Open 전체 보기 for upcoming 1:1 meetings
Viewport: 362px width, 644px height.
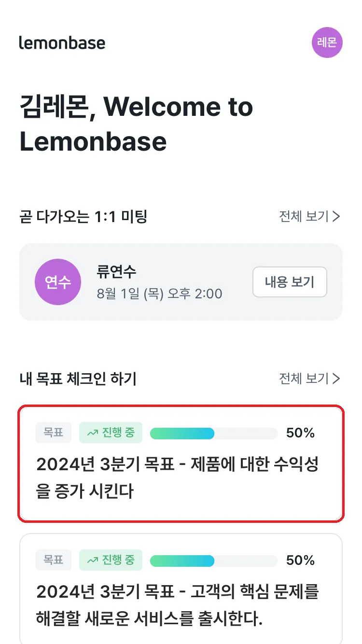310,217
